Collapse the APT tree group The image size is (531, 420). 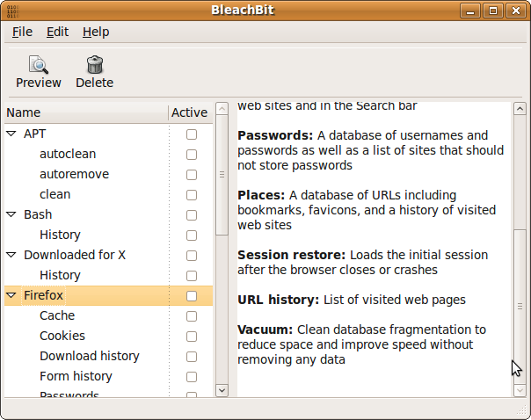pyautogui.click(x=11, y=134)
